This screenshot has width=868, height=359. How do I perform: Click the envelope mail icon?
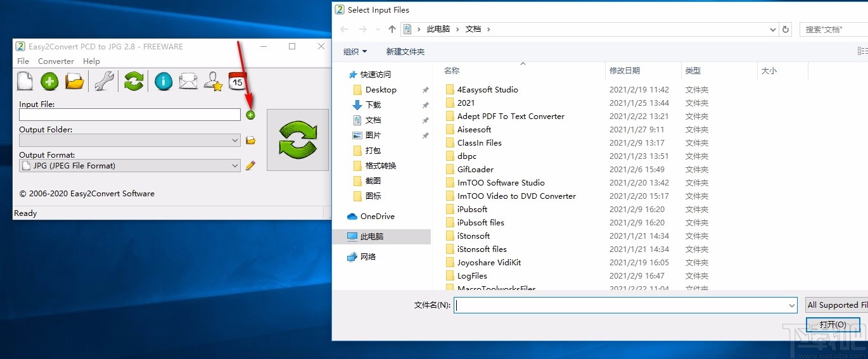[188, 81]
